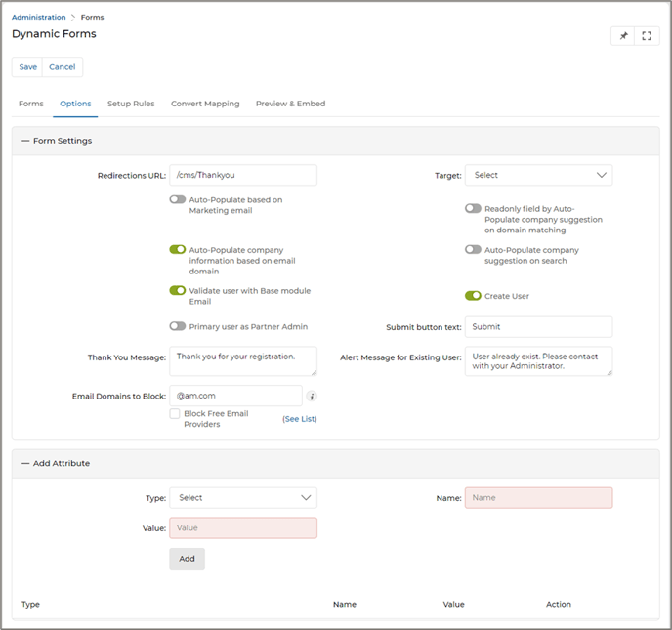Click the fullscreen expand icon
Screen dimensions: 672x630
click(647, 36)
